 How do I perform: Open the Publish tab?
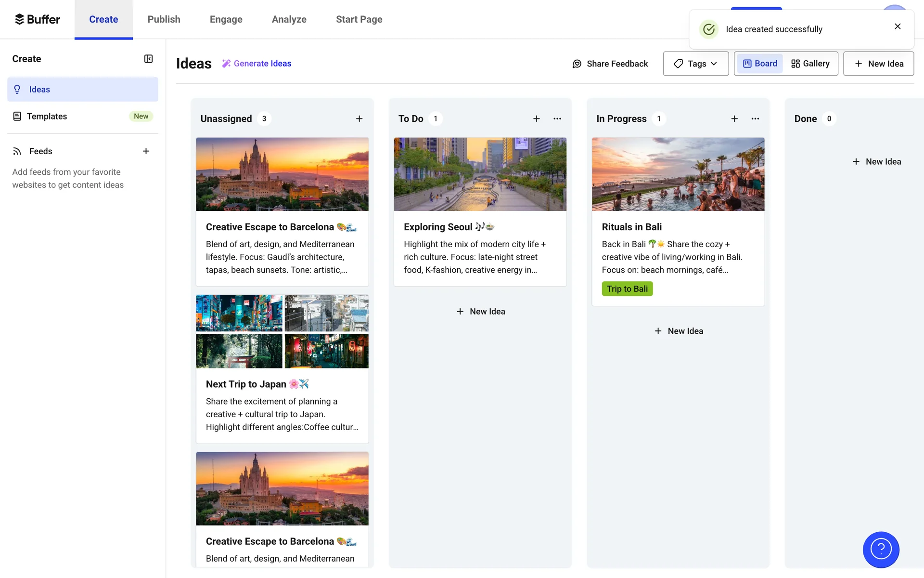point(164,19)
